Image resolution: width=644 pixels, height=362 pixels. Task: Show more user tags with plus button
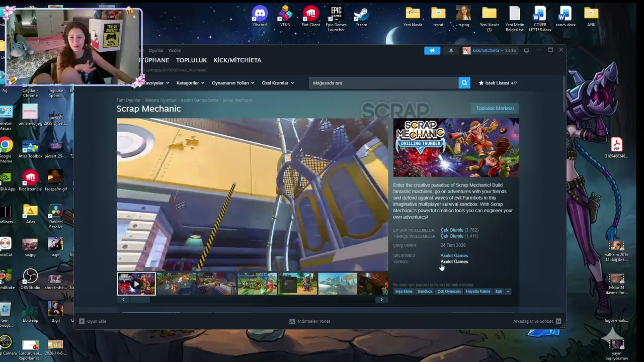pyautogui.click(x=508, y=291)
